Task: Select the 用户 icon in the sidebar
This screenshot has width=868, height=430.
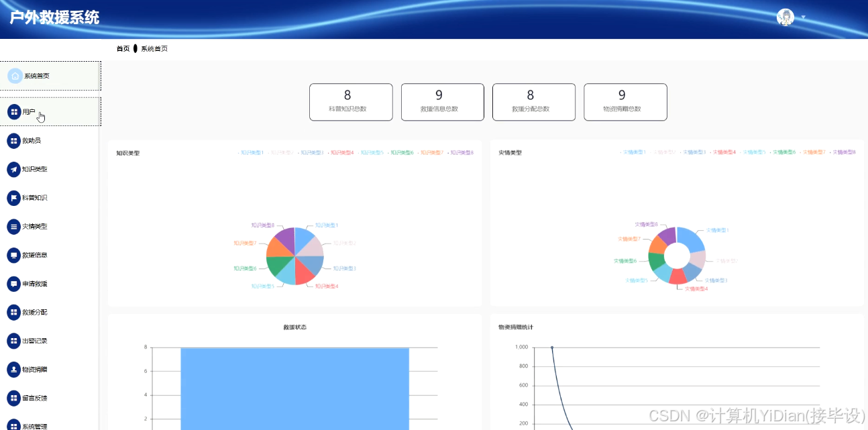Action: pos(15,111)
